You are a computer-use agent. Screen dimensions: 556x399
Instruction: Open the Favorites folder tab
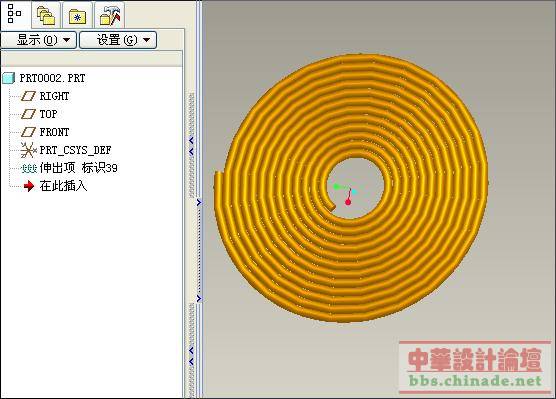(x=78, y=15)
